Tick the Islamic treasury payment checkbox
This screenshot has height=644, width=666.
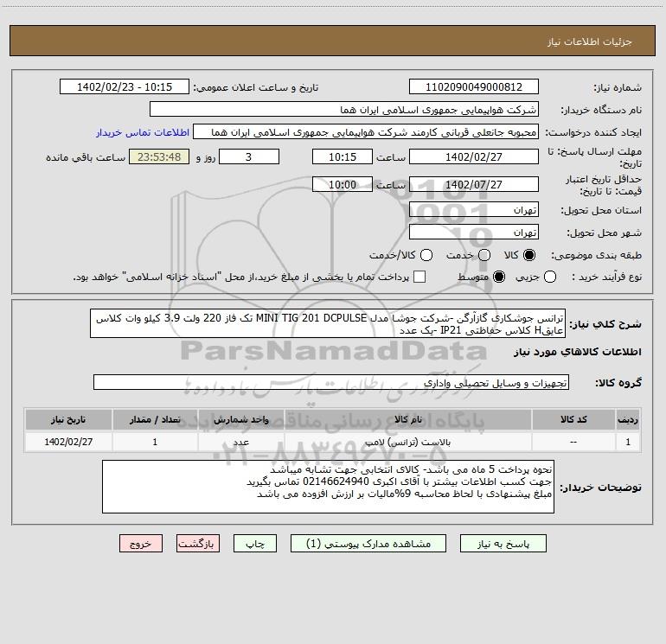(419, 277)
